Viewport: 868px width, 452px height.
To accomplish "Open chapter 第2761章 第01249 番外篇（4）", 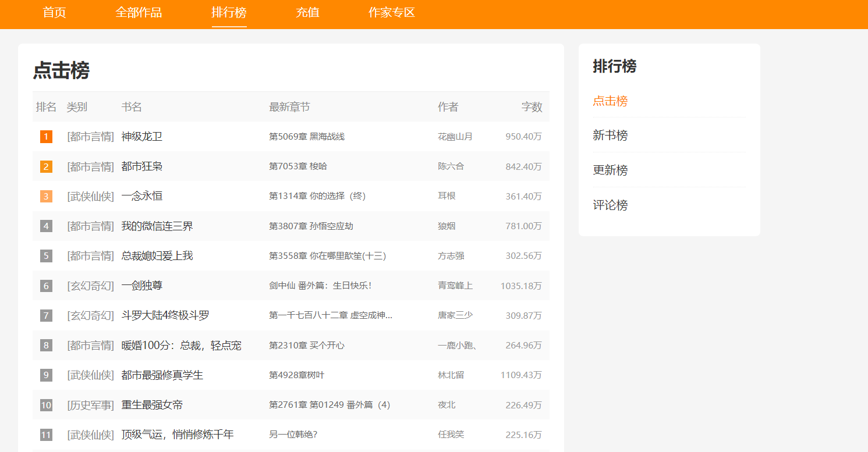I will [330, 405].
